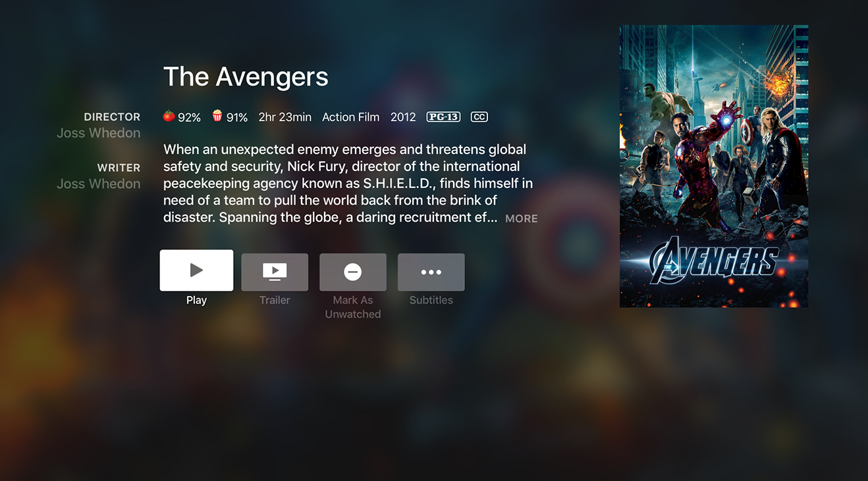Play The Avengers movie

(196, 270)
